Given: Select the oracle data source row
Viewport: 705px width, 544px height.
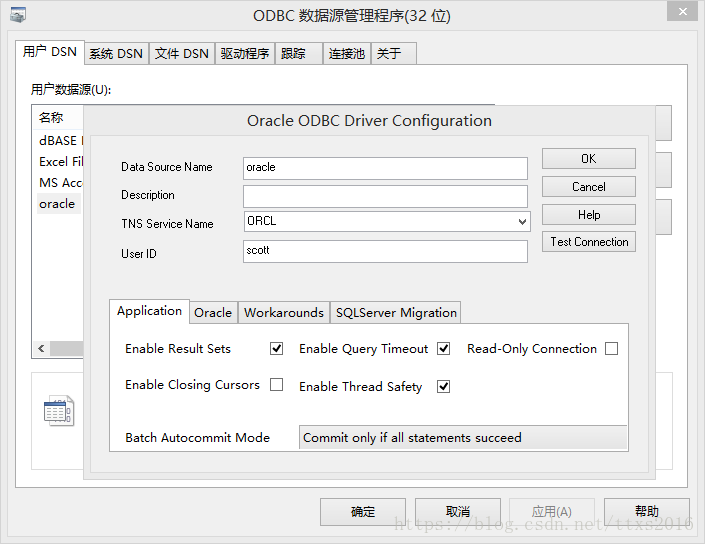Looking at the screenshot, I should (x=58, y=204).
